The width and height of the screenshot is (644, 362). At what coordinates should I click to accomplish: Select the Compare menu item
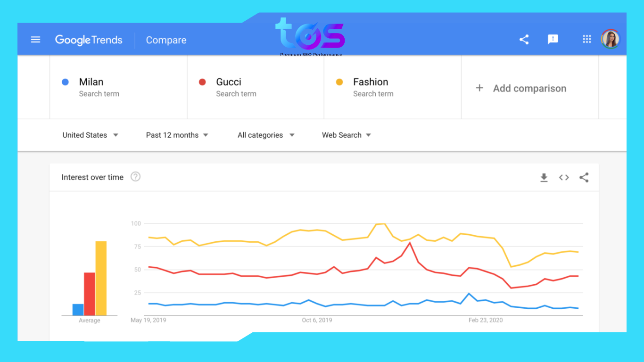tap(166, 40)
